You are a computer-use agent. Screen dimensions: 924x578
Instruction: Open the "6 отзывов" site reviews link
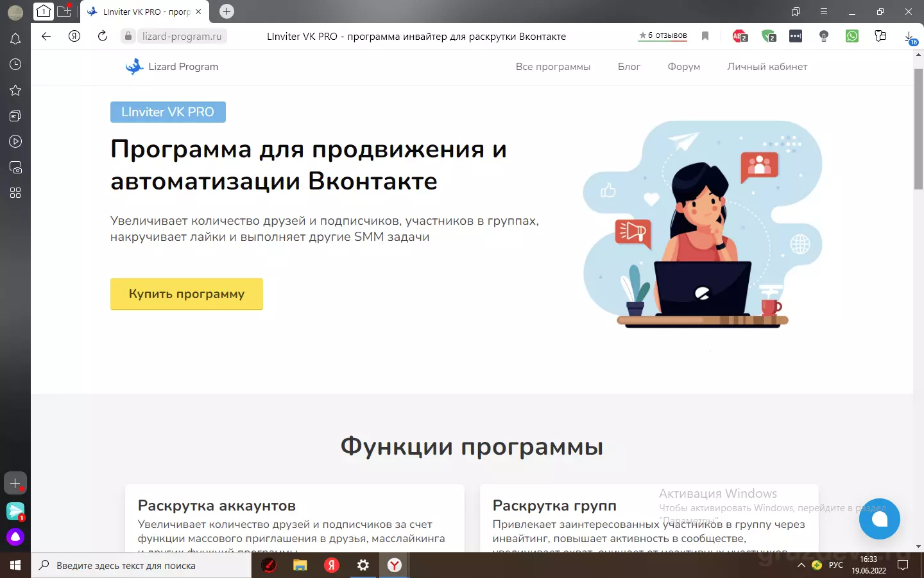tap(663, 36)
